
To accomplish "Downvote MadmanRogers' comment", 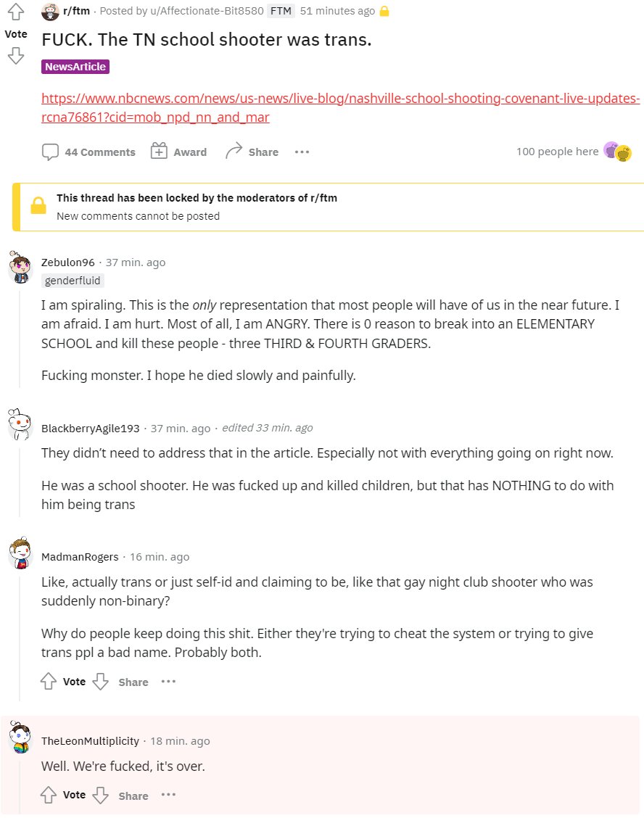I will point(101,682).
